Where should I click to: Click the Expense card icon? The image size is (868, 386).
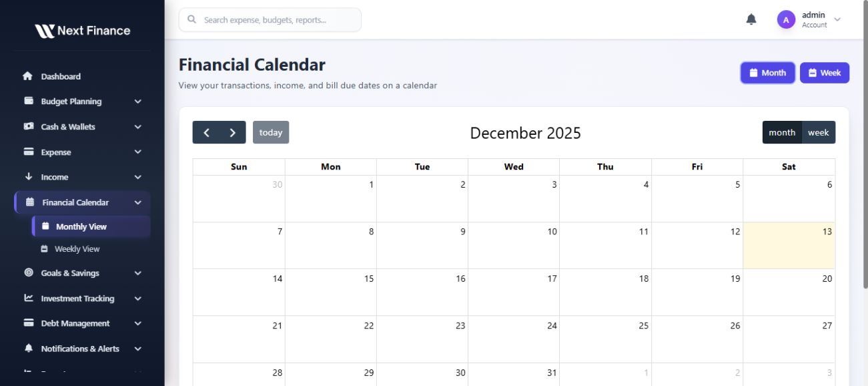(x=29, y=152)
